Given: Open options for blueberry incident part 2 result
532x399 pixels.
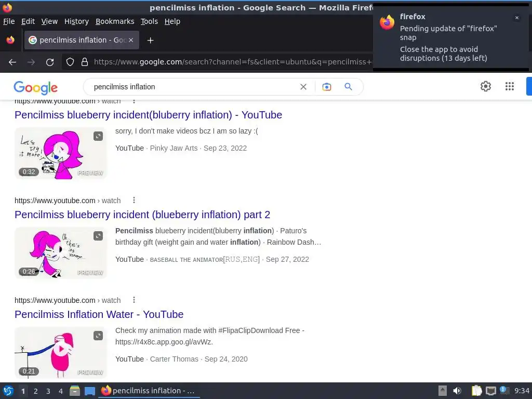Looking at the screenshot, I should [134, 200].
